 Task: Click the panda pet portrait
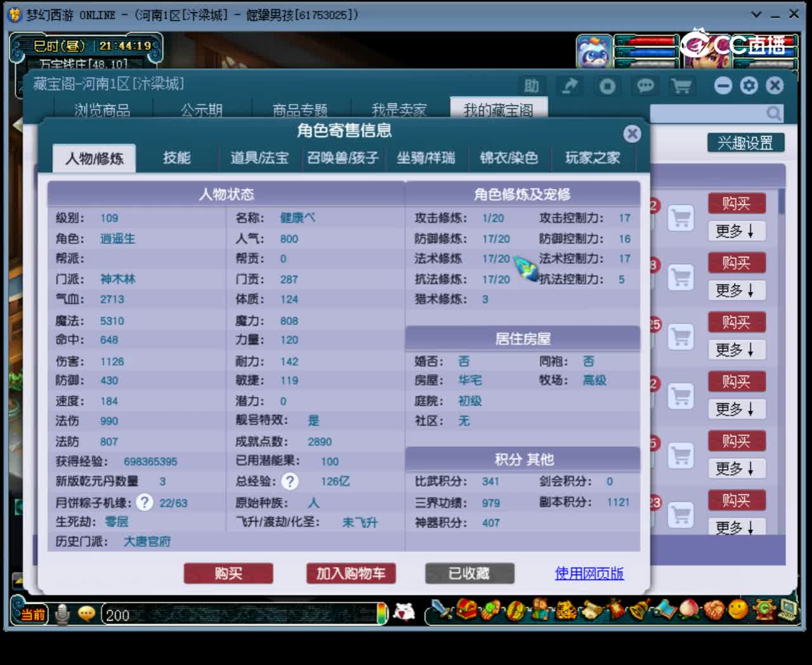[594, 51]
